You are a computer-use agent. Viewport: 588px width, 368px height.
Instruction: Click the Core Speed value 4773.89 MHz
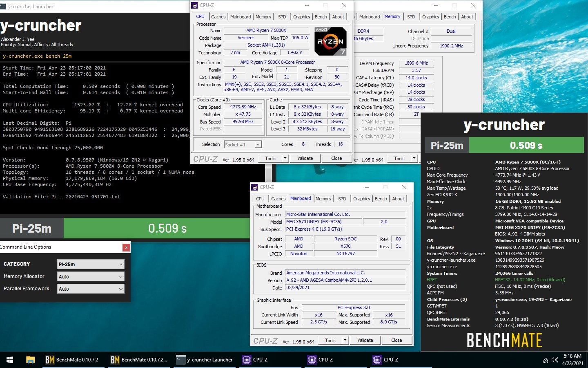[x=243, y=107]
